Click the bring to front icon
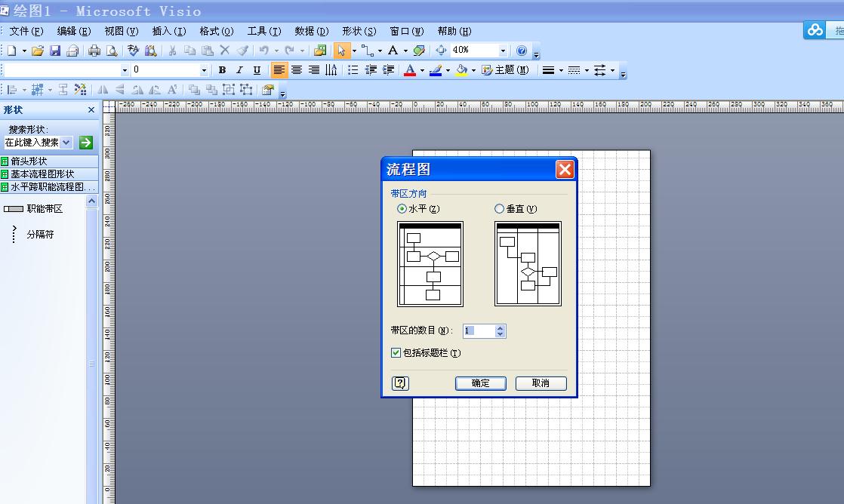 (x=193, y=90)
